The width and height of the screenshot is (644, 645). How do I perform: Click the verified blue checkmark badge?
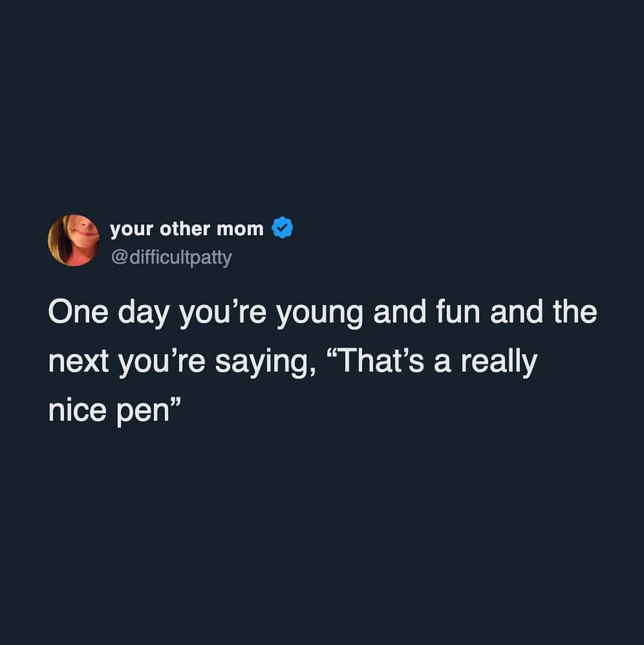(283, 229)
